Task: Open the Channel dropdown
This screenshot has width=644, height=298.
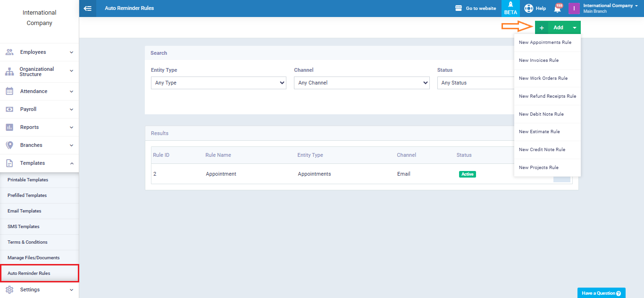Action: (x=361, y=83)
